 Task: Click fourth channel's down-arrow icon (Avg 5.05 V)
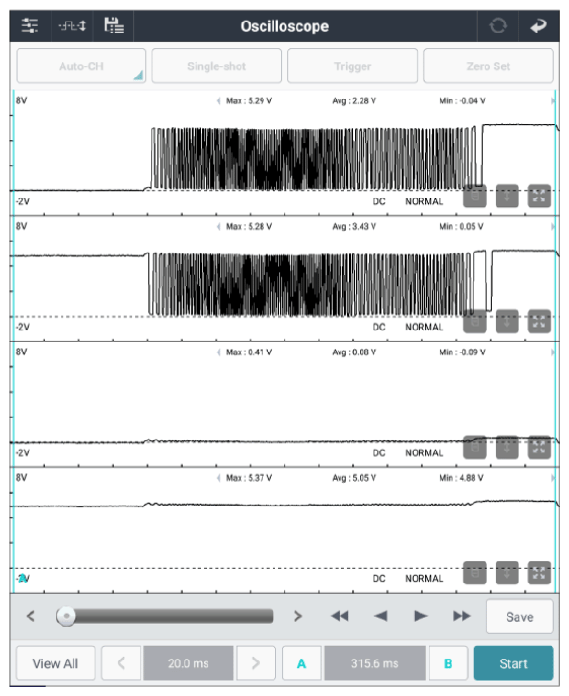507,573
